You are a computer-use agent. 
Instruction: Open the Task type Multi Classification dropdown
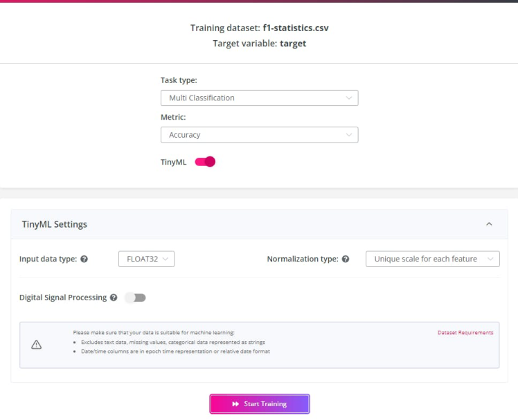coord(259,98)
